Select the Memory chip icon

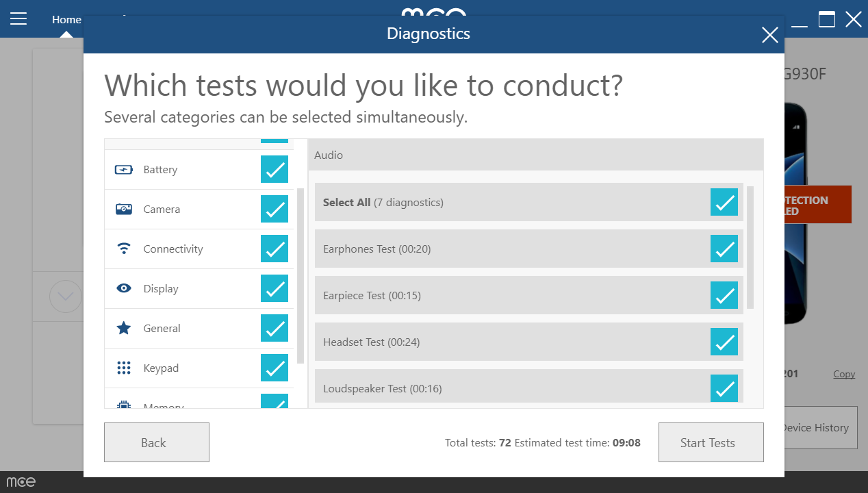pos(124,404)
